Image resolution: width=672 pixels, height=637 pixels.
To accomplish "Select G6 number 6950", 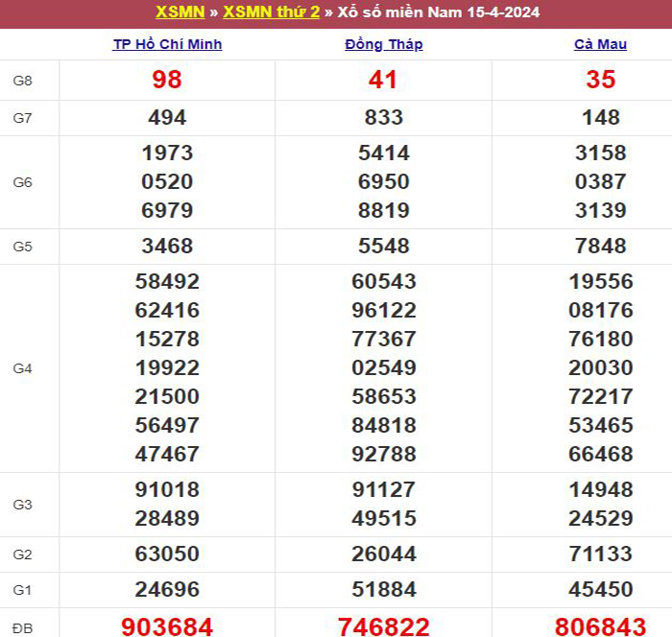I will [x=384, y=181].
